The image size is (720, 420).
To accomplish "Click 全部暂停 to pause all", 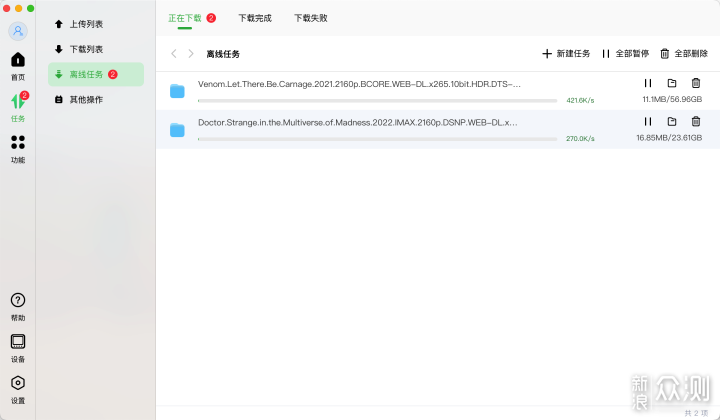I will [x=625, y=54].
